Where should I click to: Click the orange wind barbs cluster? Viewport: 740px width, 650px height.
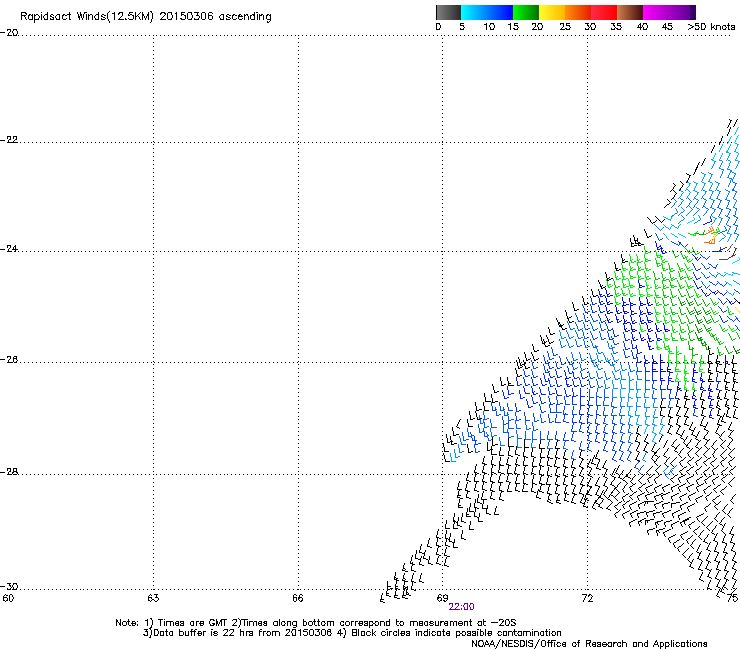click(x=711, y=235)
